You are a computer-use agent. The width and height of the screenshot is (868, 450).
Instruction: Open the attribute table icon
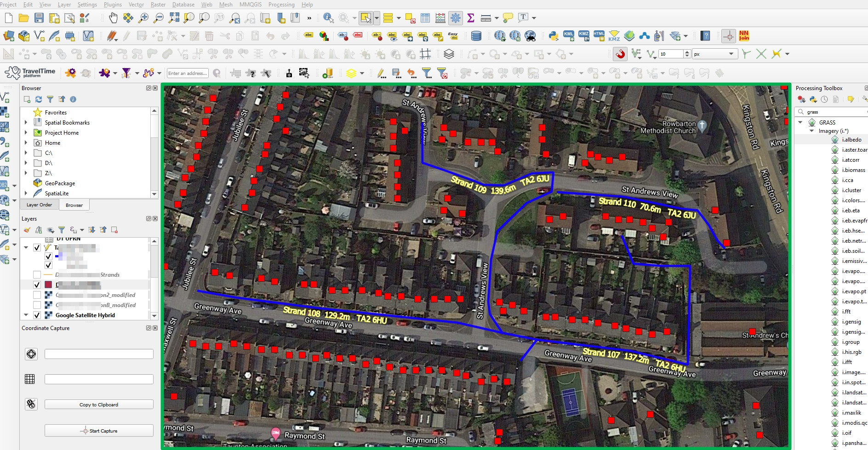[x=425, y=18]
